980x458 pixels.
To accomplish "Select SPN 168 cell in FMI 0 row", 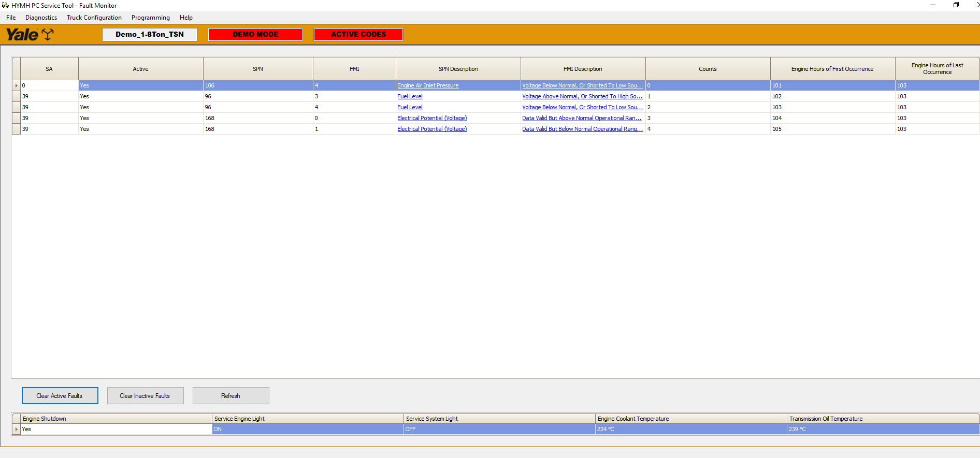I will coord(258,118).
